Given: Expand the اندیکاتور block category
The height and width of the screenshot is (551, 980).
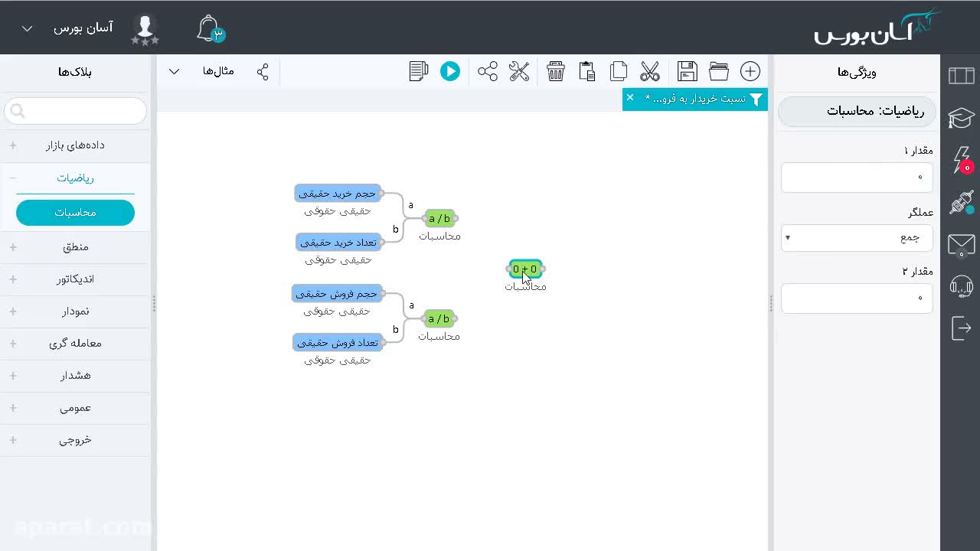Looking at the screenshot, I should point(75,279).
